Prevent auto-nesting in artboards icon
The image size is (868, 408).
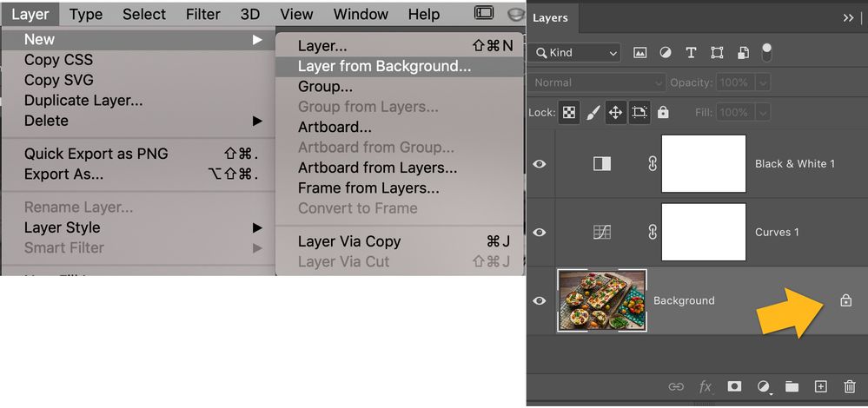(639, 112)
